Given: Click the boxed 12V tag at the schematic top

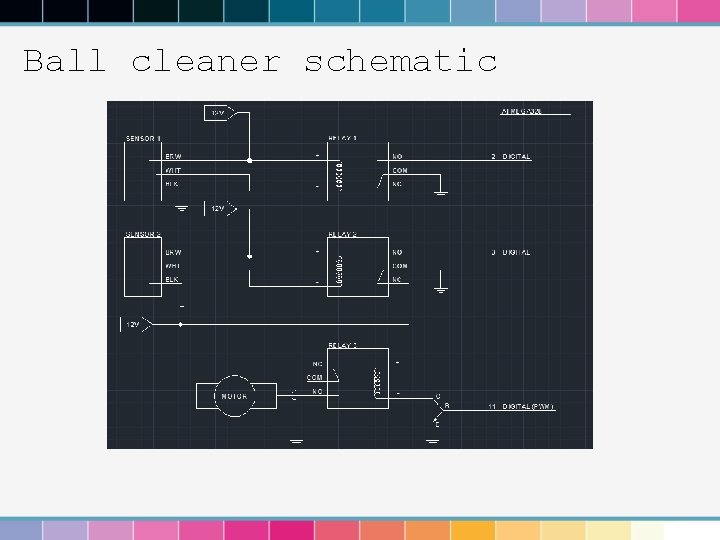Looking at the screenshot, I should tap(219, 113).
